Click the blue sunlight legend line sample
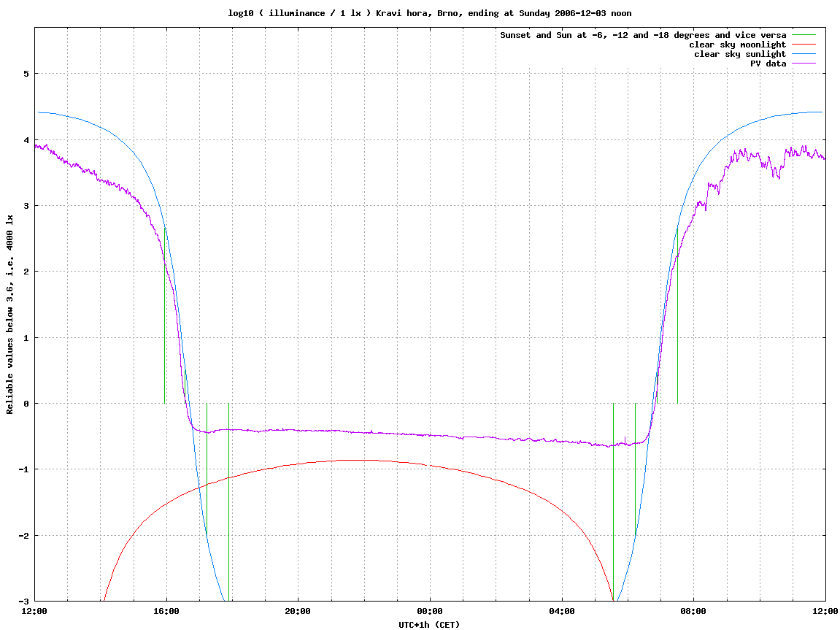 (804, 54)
